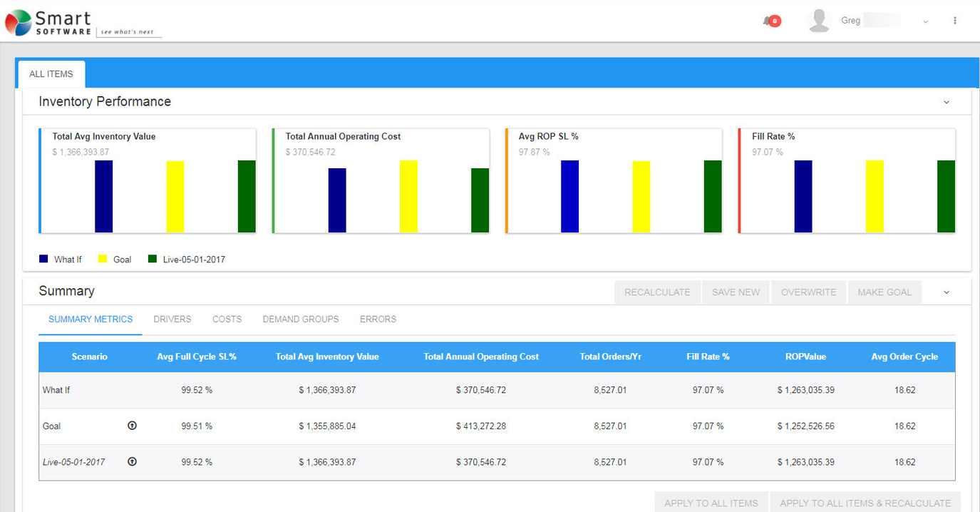
Task: Click the Live-05-01-2017 legend green swatch
Action: (x=152, y=259)
